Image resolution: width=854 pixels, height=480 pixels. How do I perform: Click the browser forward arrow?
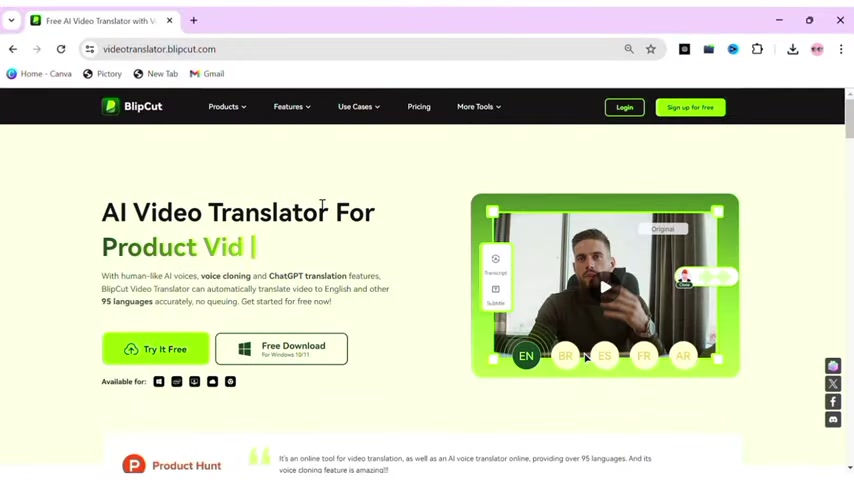36,49
